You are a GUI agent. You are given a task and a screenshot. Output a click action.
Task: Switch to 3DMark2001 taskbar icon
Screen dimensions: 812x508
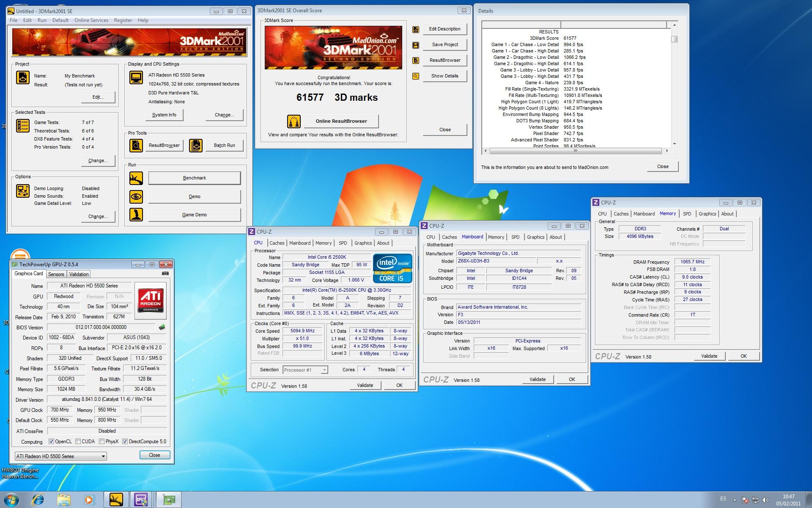116,500
